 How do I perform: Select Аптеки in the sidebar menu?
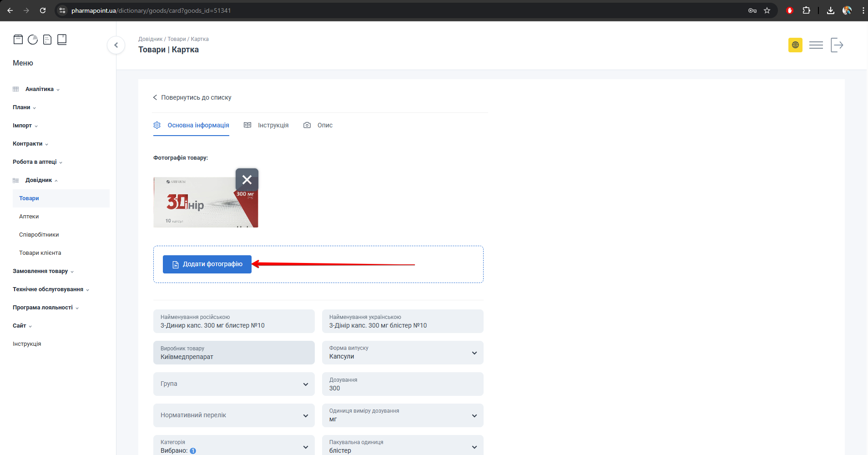[x=29, y=217]
